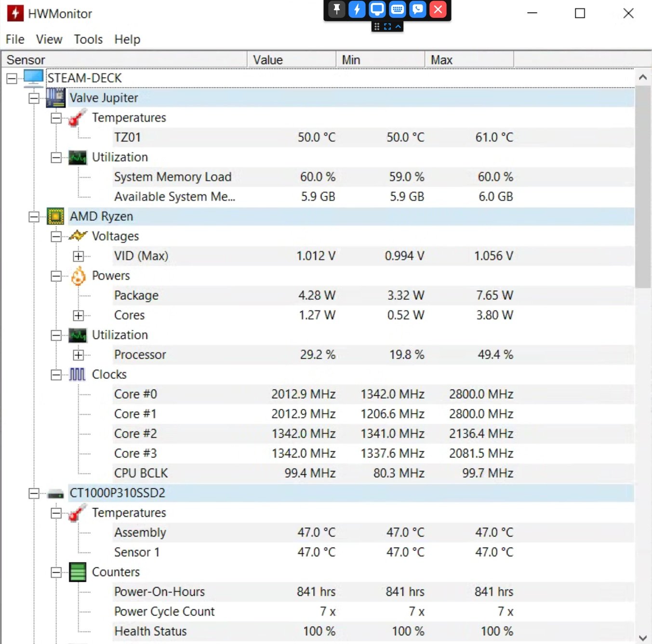Click the lightning bolt icon in the floating toolbar
Screen dimensions: 652x644
tap(357, 9)
